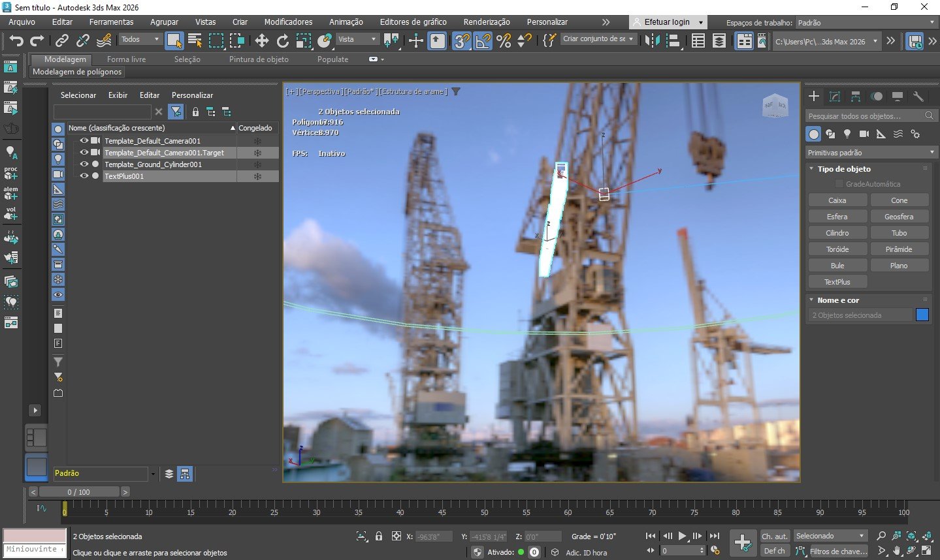Choose the Select and Scale tool
940x560 pixels.
click(x=303, y=40)
